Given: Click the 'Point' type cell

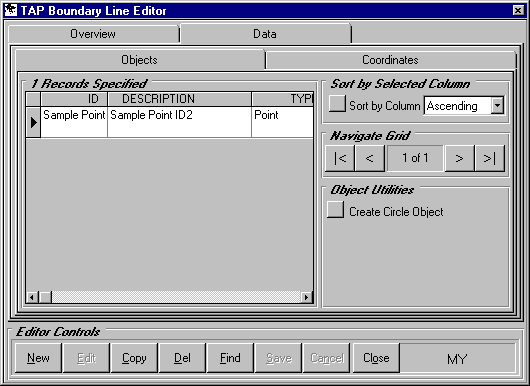Looking at the screenshot, I should click(283, 122).
